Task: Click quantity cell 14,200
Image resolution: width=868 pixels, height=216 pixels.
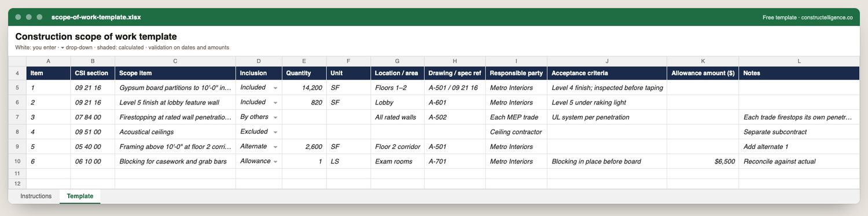Action: (x=304, y=88)
